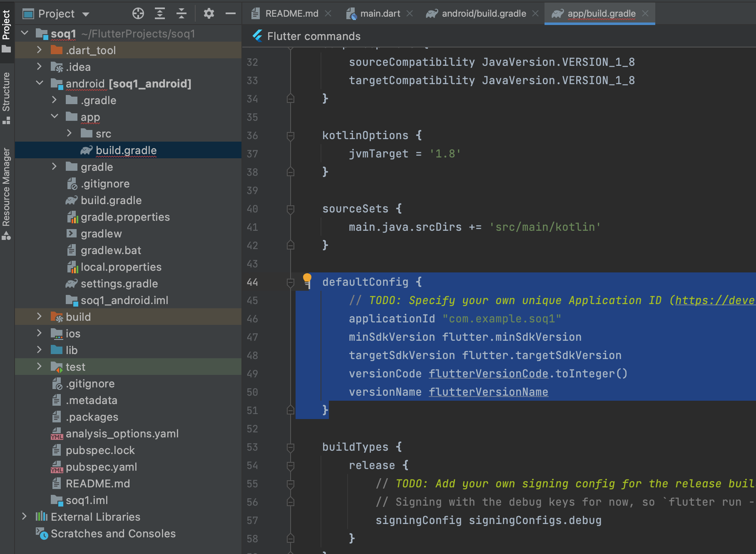
Task: Expand the src folder
Action: click(69, 133)
